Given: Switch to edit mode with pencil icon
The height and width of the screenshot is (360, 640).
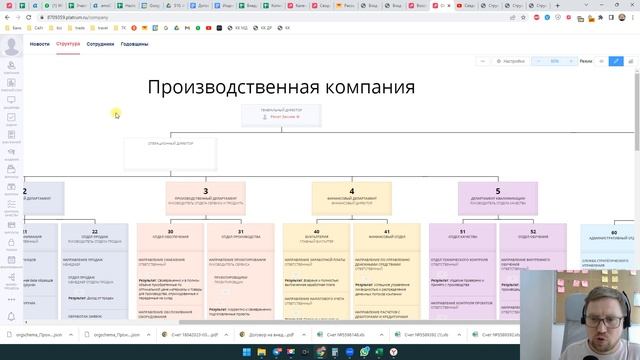Looking at the screenshot, I should [x=616, y=61].
